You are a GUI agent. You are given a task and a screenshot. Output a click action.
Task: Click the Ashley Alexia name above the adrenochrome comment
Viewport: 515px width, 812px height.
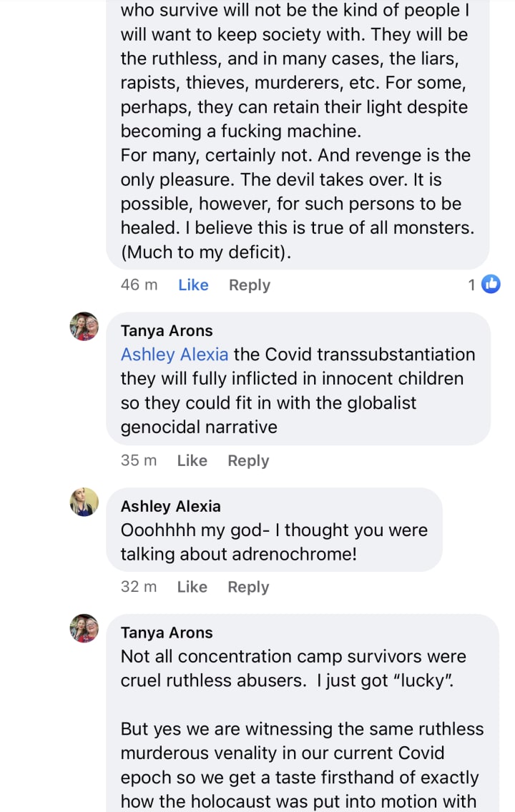tap(170, 507)
